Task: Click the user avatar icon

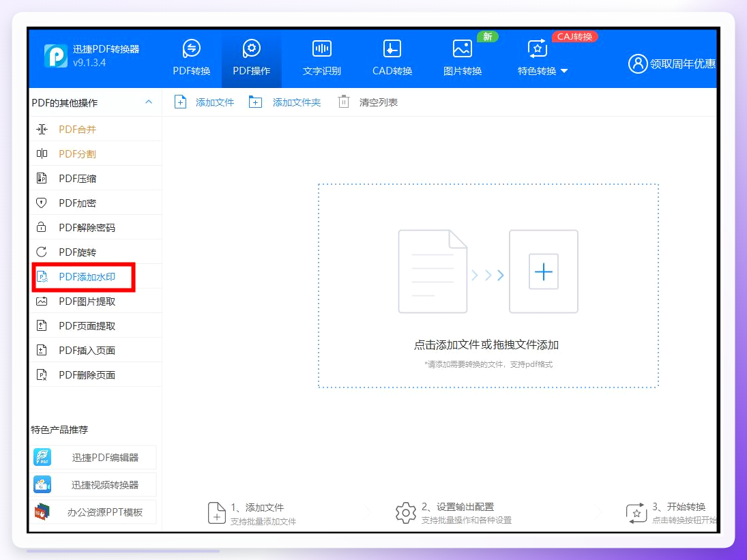Action: click(637, 64)
